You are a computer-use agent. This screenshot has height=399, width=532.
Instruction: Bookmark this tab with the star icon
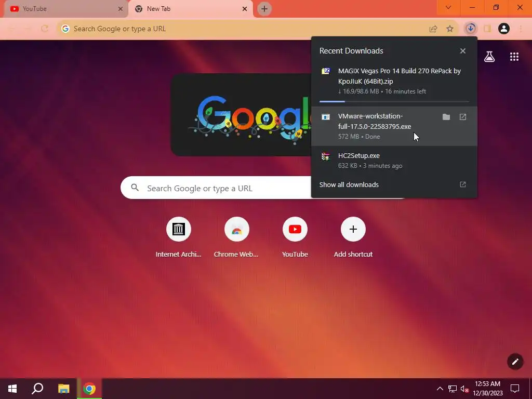coord(450,29)
